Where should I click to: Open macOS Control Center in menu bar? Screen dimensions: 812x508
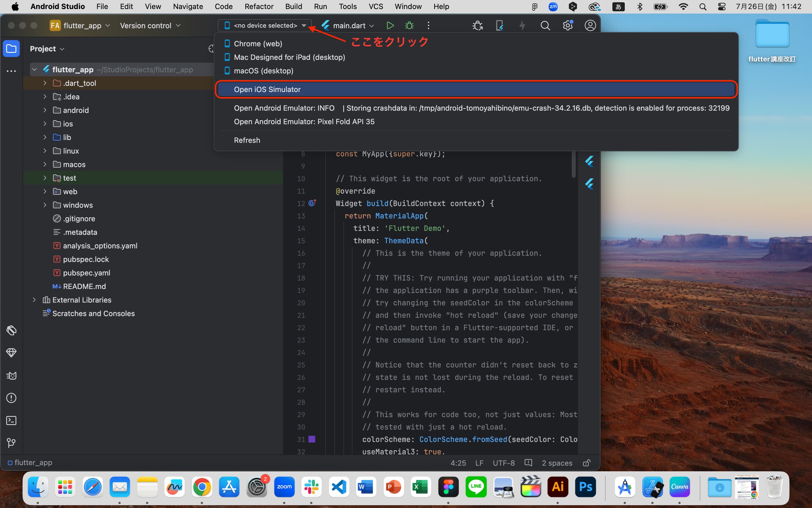721,6
